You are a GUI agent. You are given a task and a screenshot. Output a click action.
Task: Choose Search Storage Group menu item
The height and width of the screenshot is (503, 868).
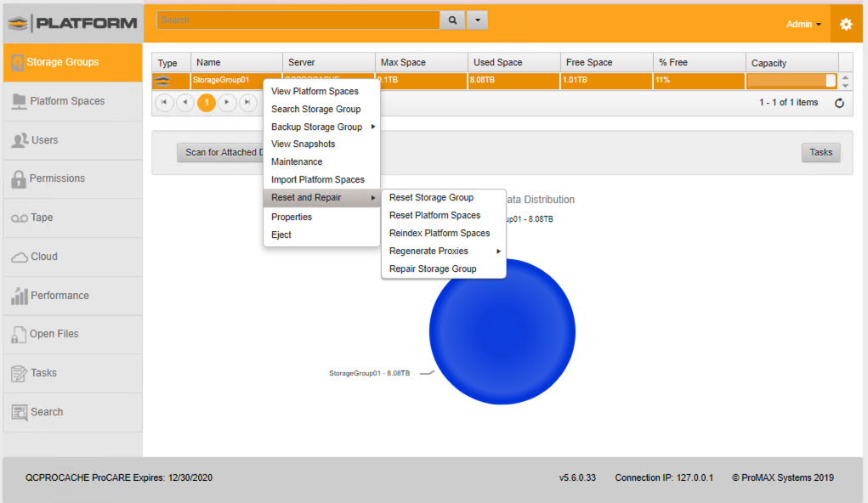(x=321, y=109)
